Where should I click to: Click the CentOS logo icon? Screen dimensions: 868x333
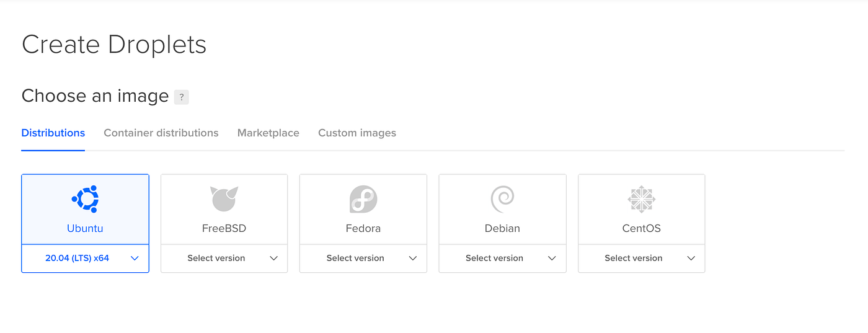click(642, 199)
